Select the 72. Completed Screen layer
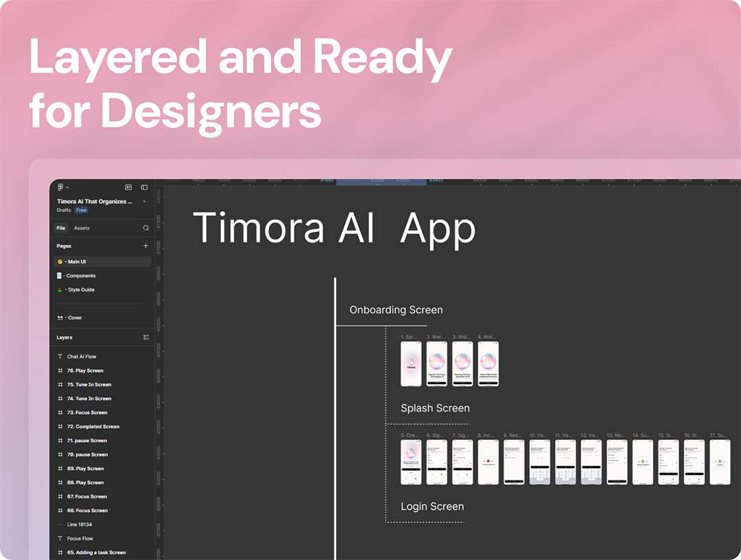 tap(93, 427)
